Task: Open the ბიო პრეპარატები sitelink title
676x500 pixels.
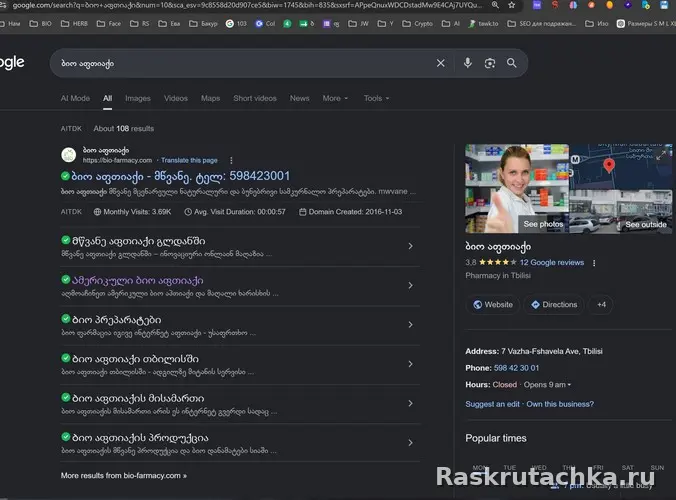Action: pos(116,320)
